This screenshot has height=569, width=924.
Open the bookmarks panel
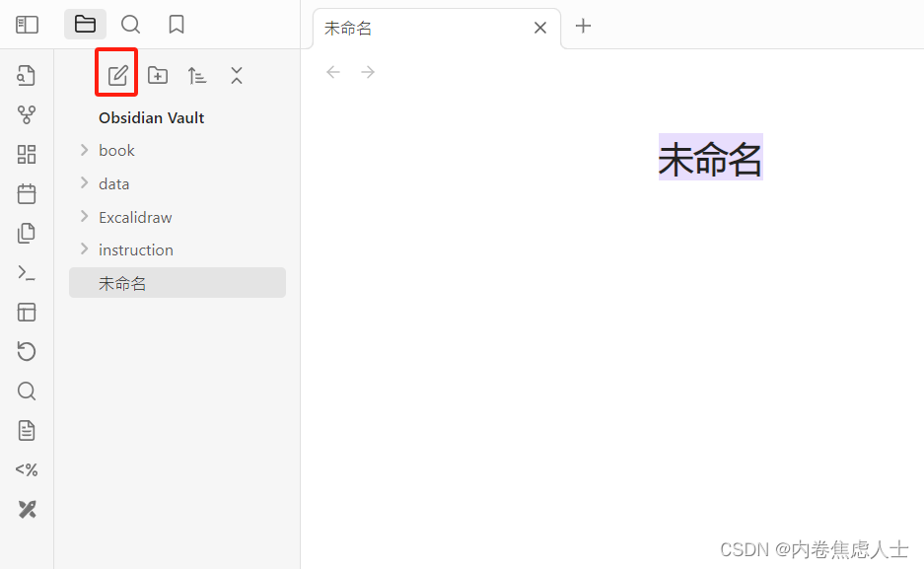tap(176, 24)
